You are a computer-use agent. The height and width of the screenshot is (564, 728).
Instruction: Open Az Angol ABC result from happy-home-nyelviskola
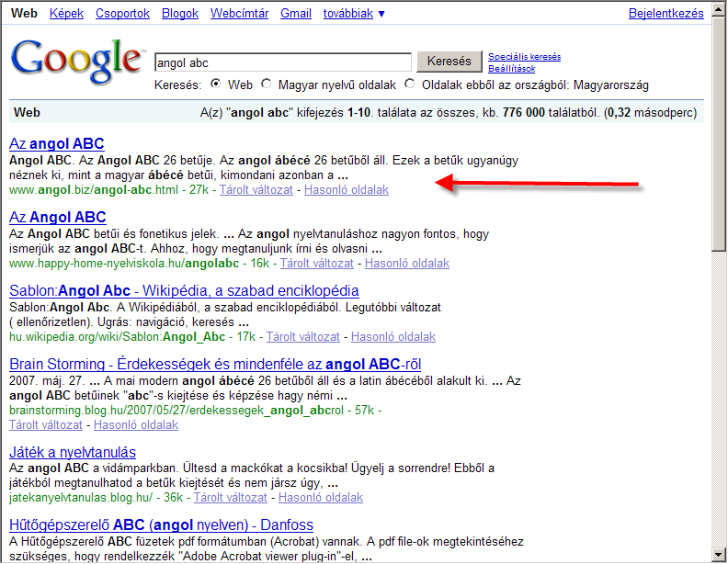[x=58, y=217]
